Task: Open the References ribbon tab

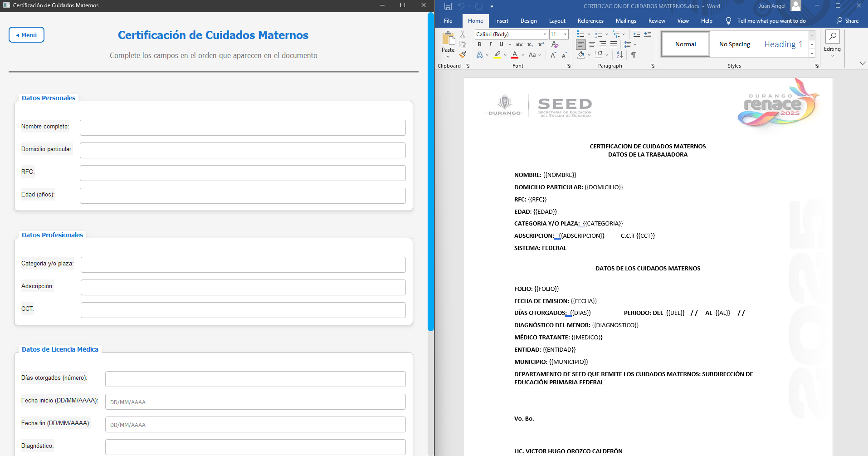Action: coord(590,20)
